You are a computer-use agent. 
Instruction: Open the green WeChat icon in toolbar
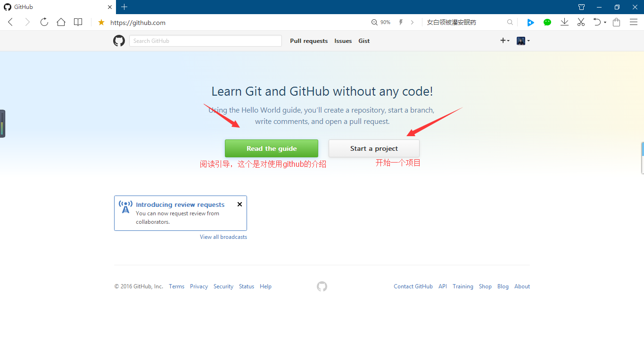pos(547,22)
